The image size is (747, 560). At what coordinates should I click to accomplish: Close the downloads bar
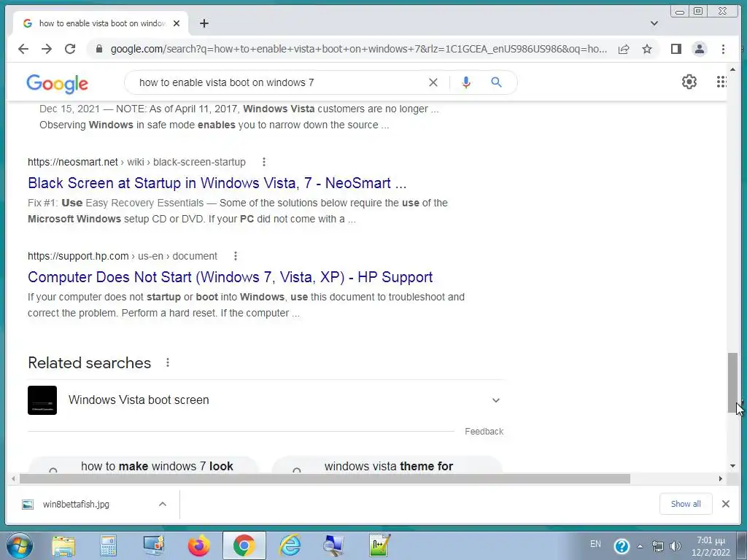click(725, 504)
